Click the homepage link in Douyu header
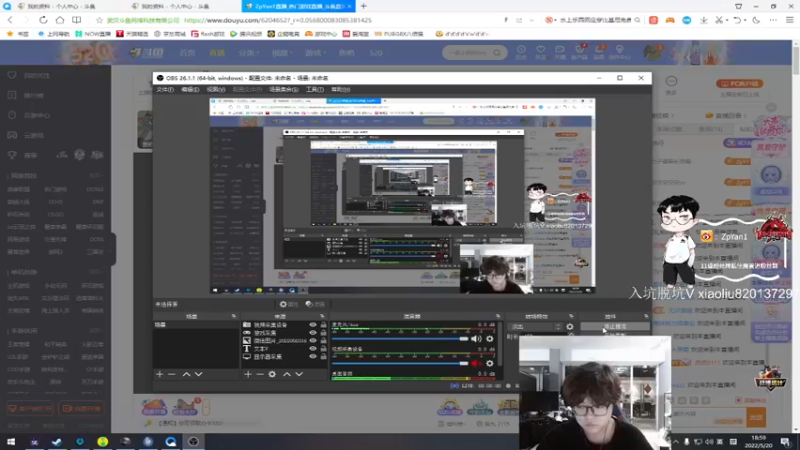Screen dimensions: 800x450 [x=187, y=53]
